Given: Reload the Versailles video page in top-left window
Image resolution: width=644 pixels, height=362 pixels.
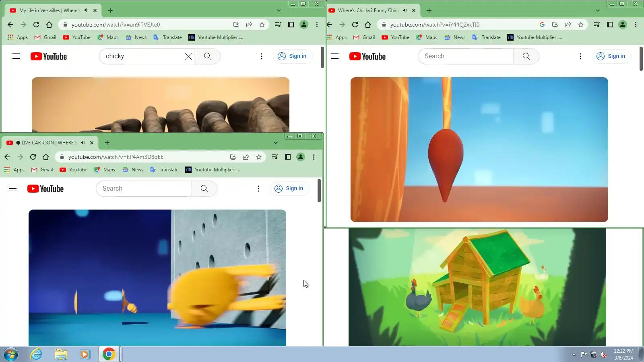Looking at the screenshot, I should click(36, 25).
